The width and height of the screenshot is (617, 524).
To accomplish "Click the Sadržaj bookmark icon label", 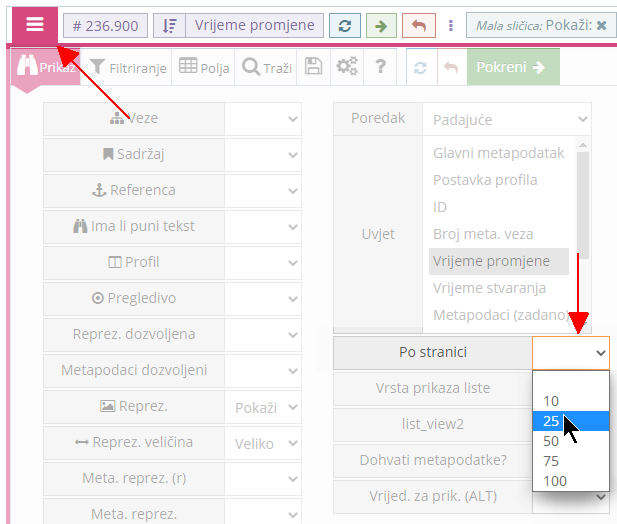I will pos(134,154).
